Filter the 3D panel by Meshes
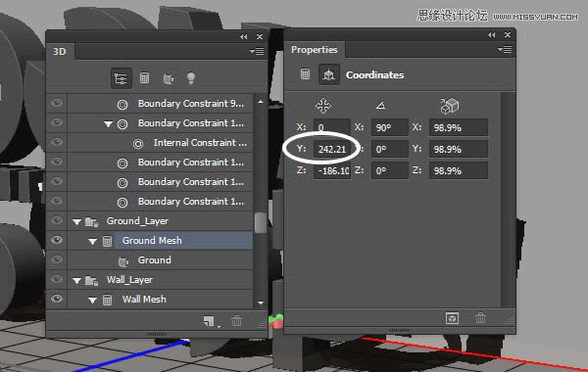This screenshot has height=372, width=588. [144, 78]
